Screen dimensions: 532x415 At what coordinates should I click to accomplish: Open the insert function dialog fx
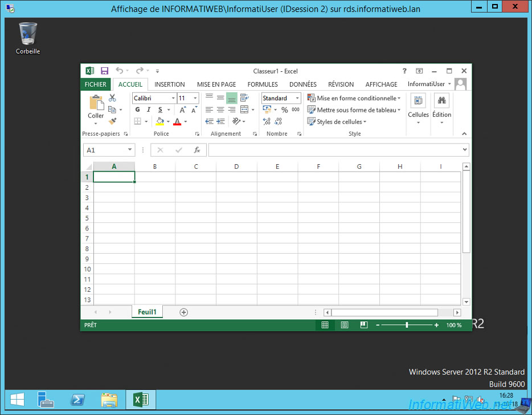197,150
